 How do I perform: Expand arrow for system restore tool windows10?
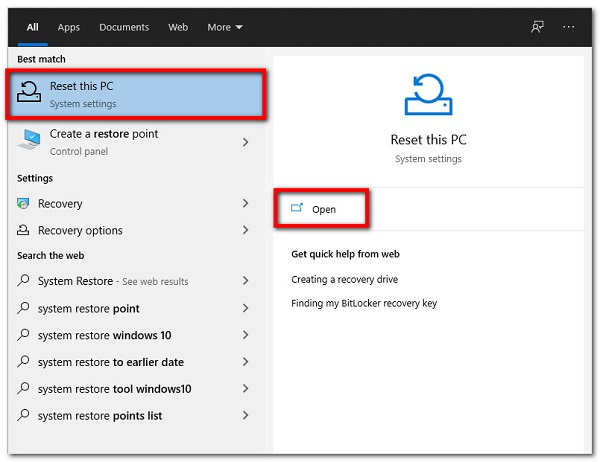(x=246, y=389)
